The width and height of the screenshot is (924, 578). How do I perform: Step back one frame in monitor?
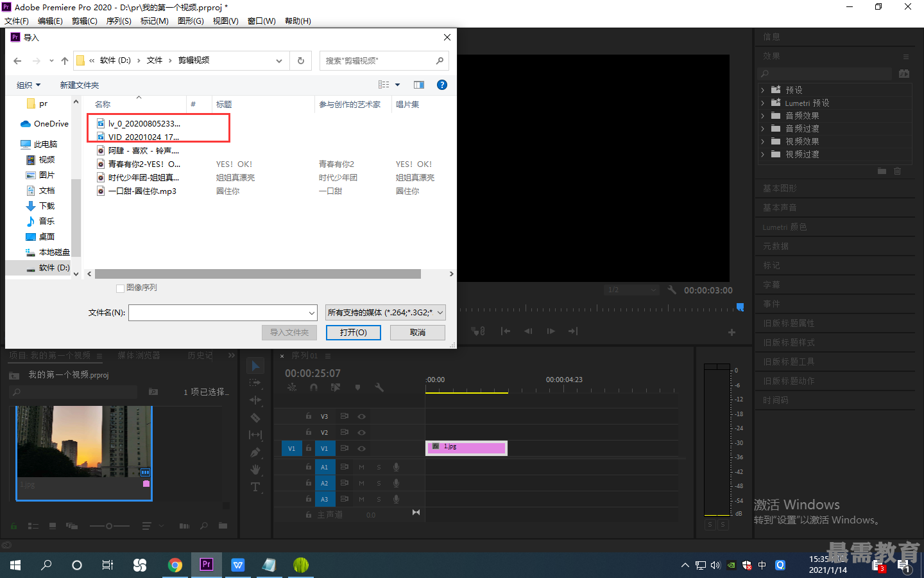click(x=528, y=331)
